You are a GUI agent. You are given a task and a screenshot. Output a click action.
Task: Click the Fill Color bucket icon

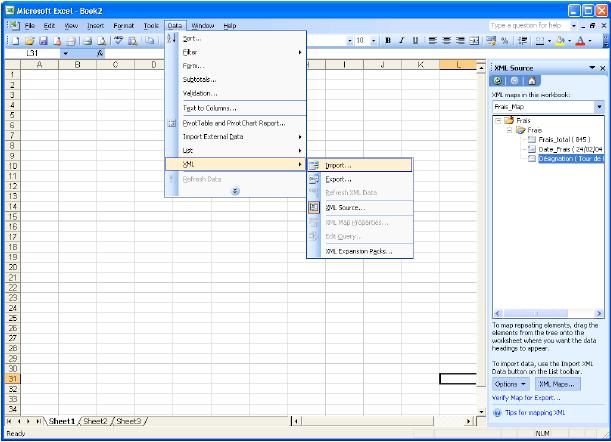pos(562,41)
